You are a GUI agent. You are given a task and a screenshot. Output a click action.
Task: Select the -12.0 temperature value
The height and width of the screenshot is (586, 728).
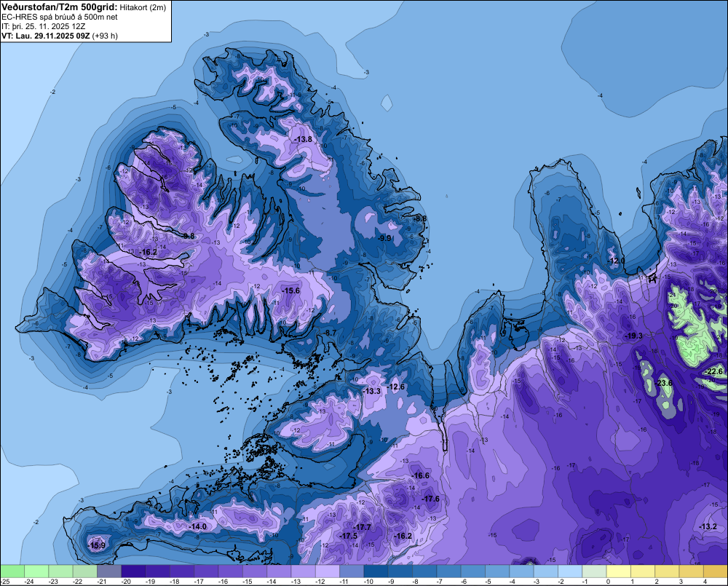pos(616,261)
